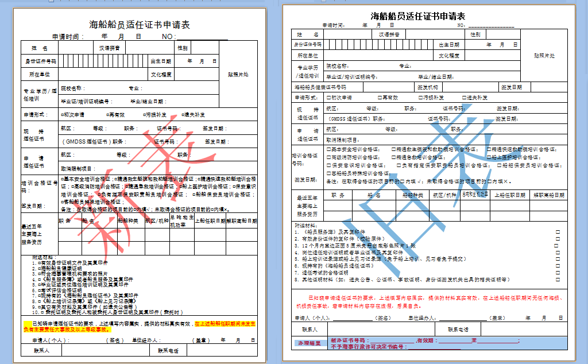Check 精通快速救助艇培训合格证 box on the right page

pos(489,150)
